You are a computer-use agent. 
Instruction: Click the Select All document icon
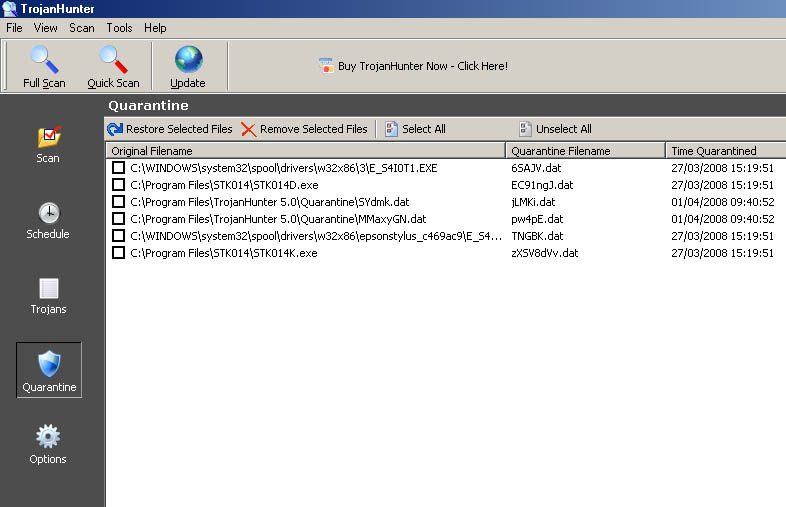(x=391, y=129)
